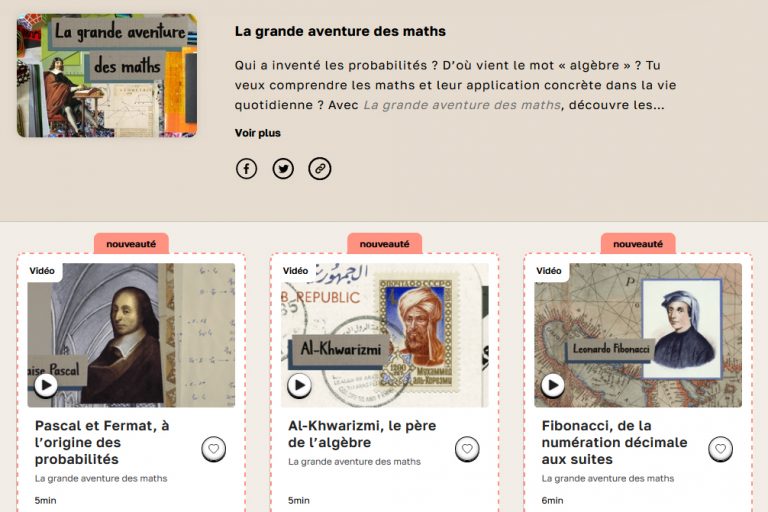Screen dimensions: 768x512
Task: Open the Fibonacci numération décimale title
Action: tap(614, 442)
